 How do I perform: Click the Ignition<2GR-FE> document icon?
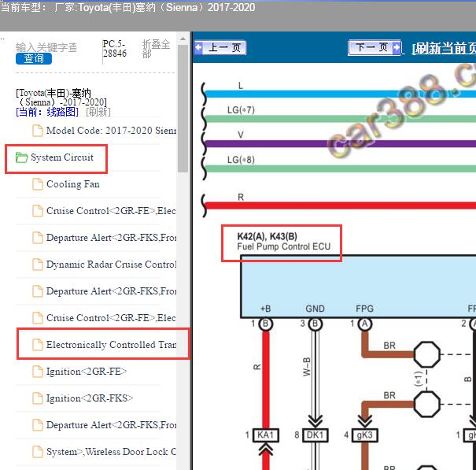[x=38, y=372]
